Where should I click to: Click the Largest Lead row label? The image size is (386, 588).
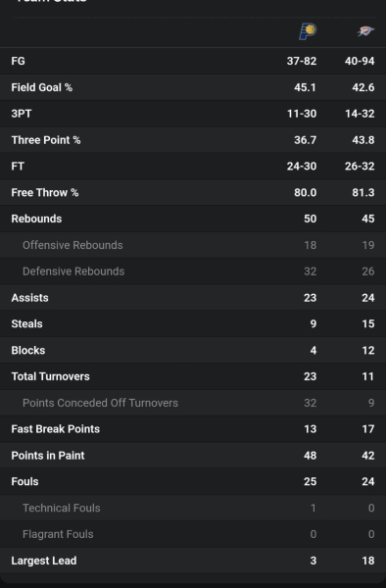[44, 561]
